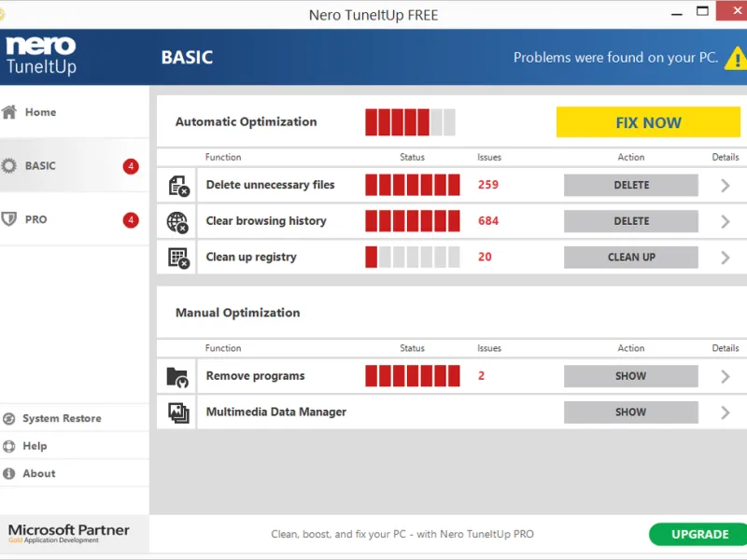
Task: Open details chevron for Multimedia Data Manager
Action: (726, 413)
